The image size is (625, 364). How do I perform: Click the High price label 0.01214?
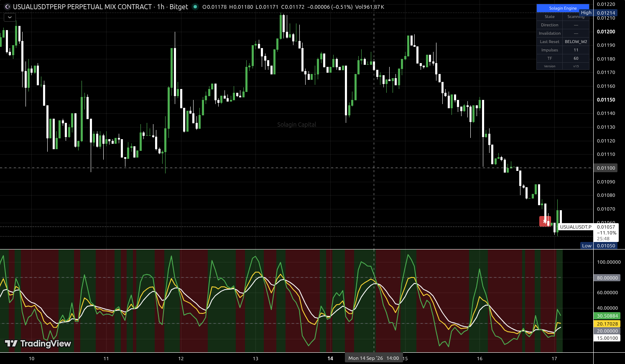click(606, 13)
